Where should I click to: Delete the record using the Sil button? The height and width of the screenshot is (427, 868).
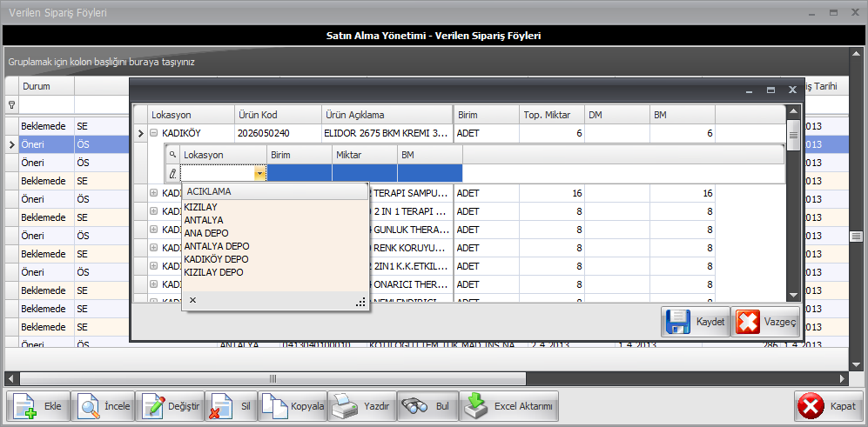tap(231, 406)
